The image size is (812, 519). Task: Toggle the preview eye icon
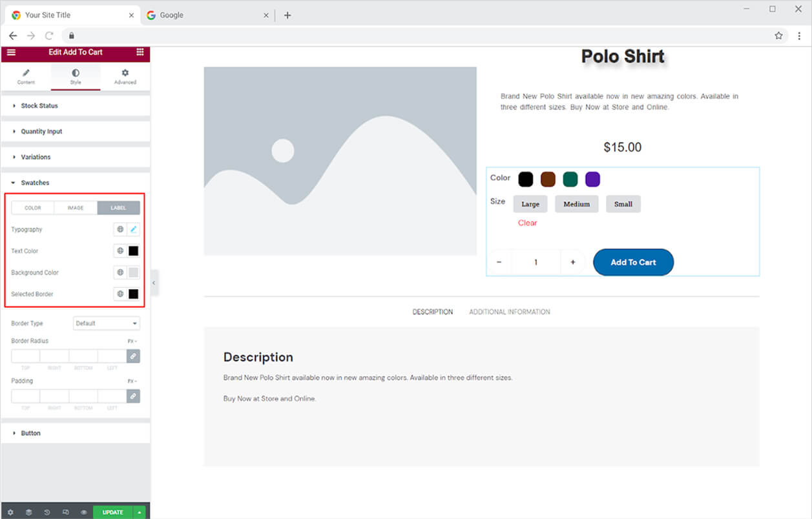pos(84,512)
